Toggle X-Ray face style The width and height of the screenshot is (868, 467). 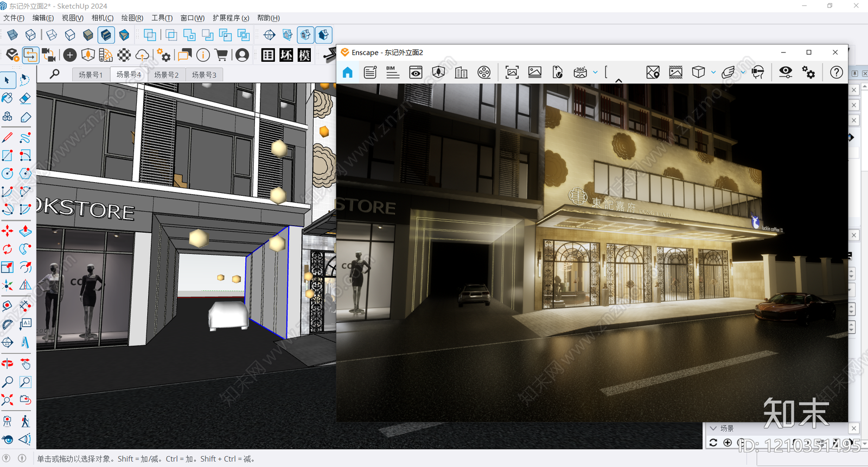[12, 35]
